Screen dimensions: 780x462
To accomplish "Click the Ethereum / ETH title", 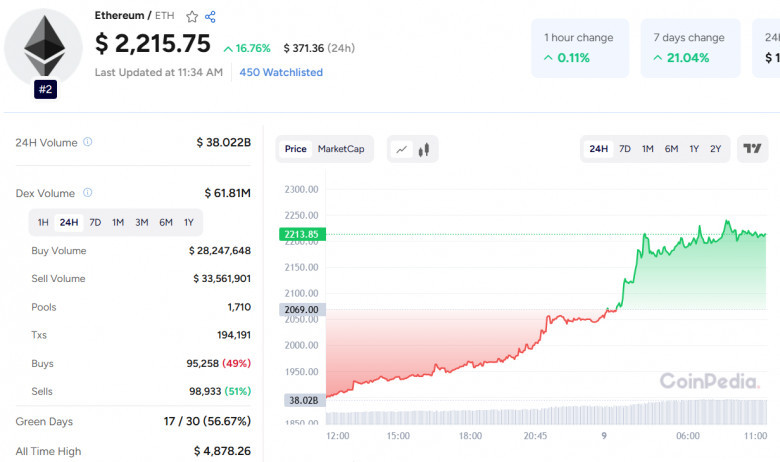I will (x=134, y=15).
